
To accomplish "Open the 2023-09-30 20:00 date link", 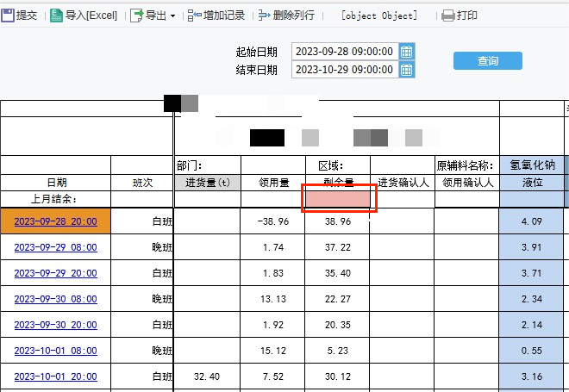I will 55,325.
